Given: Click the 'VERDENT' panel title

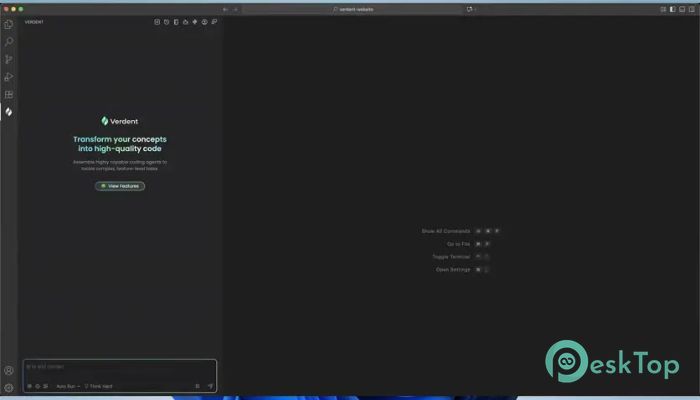Looking at the screenshot, I should [x=34, y=22].
